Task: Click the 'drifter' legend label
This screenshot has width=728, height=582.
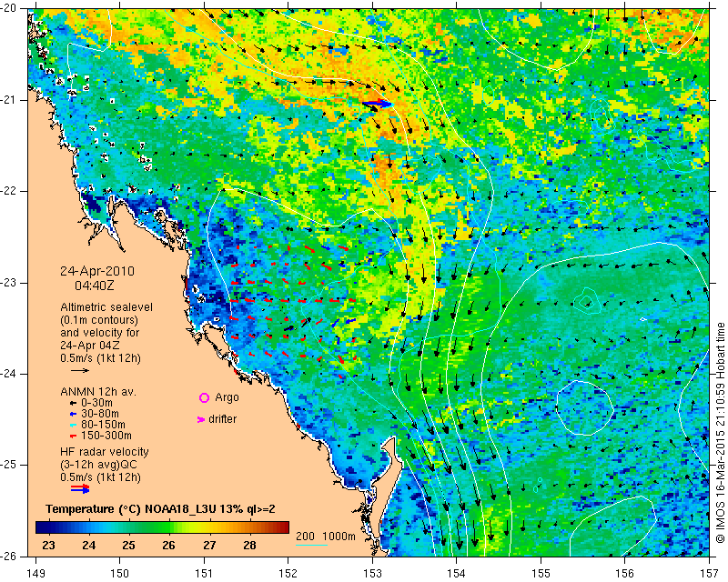Action: pos(222,419)
